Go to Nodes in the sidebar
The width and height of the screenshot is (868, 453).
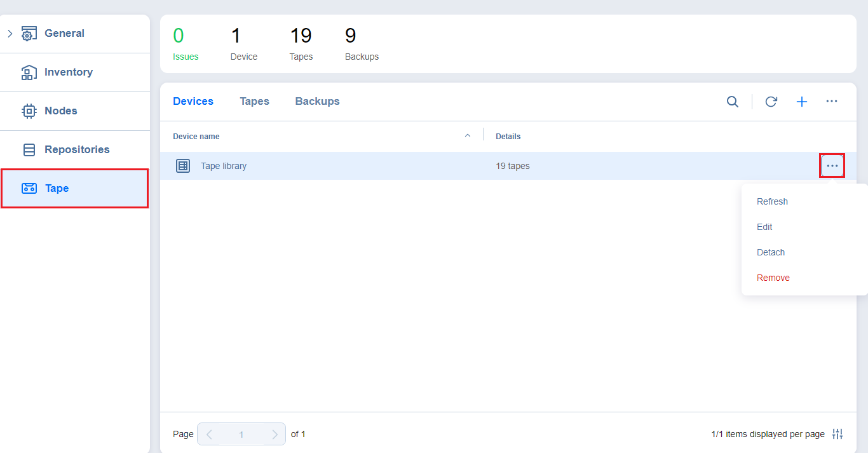click(61, 111)
